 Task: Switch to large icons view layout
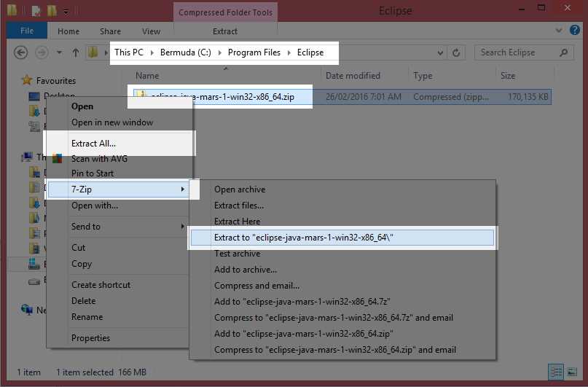(x=572, y=372)
